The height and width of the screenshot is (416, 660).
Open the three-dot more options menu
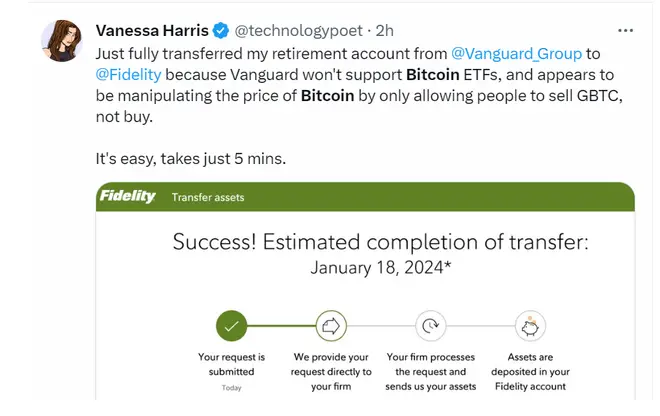(625, 30)
